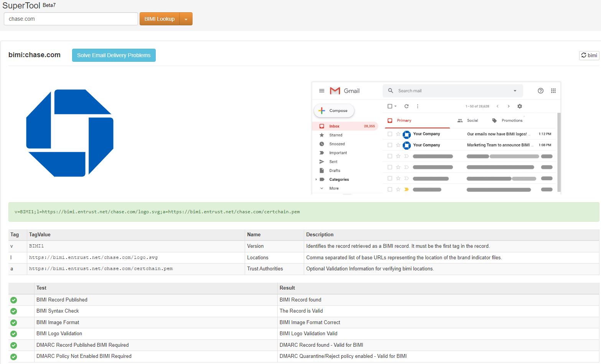The image size is (601, 364).
Task: Open the Gmail inbox preview image
Action: 436,138
